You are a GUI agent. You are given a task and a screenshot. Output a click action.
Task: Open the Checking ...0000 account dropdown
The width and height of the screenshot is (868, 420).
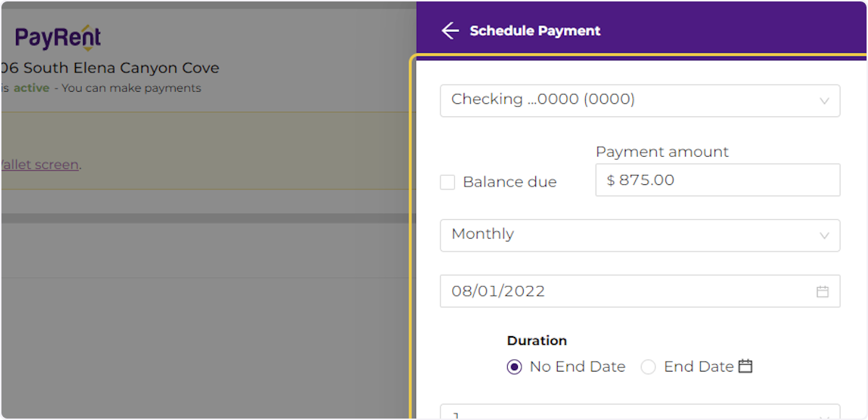tap(640, 100)
